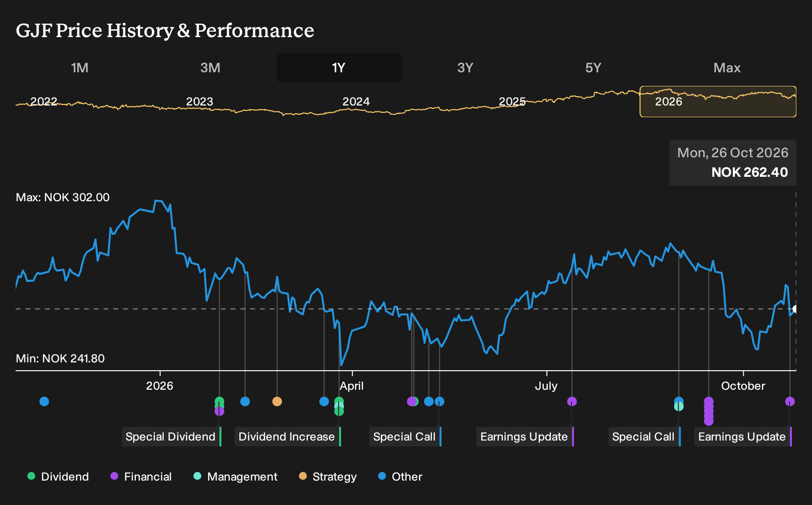This screenshot has height=505, width=812.
Task: Toggle the Financial legend filter
Action: (x=141, y=477)
